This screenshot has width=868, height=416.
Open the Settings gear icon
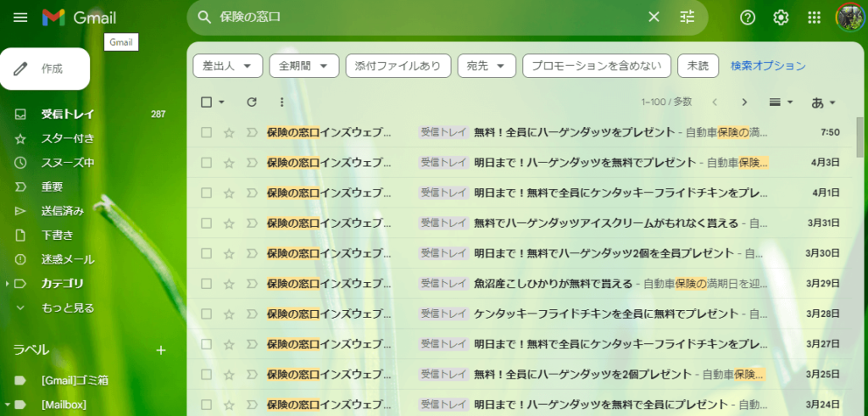[x=781, y=18]
